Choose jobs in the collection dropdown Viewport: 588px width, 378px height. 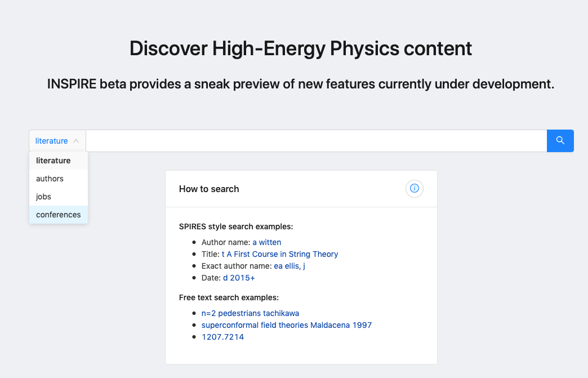click(x=44, y=197)
